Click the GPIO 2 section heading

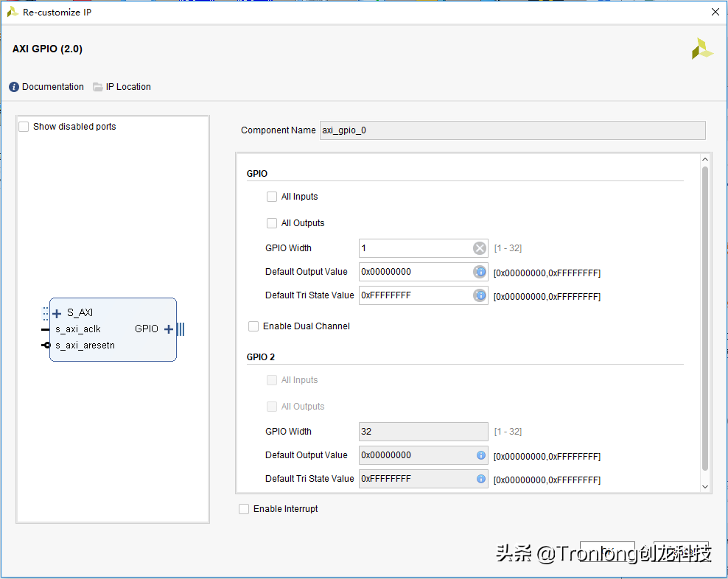260,357
